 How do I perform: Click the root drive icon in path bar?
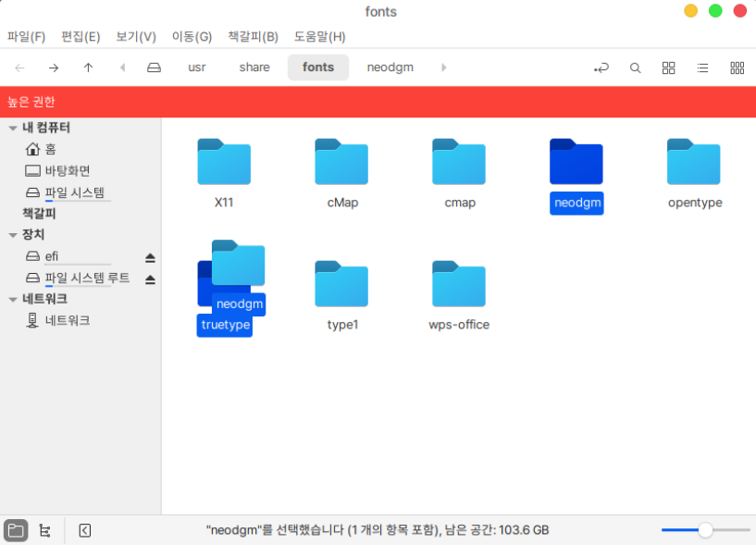155,68
